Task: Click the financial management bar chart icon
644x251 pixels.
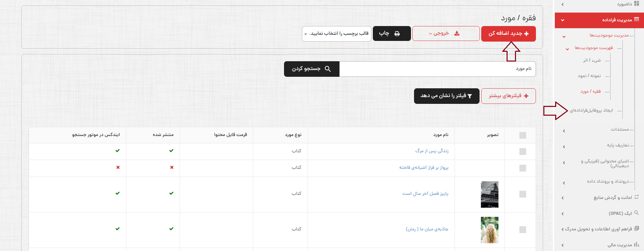Action: click(x=637, y=244)
